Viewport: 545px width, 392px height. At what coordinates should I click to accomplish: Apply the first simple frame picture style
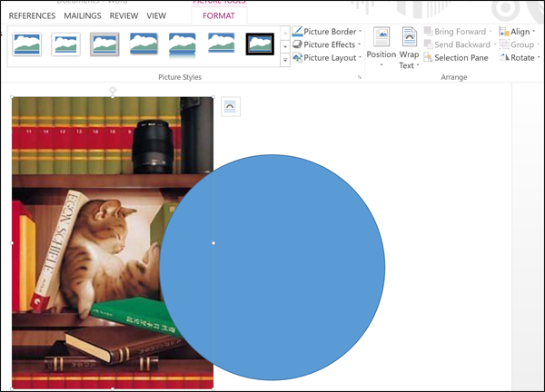pos(27,44)
